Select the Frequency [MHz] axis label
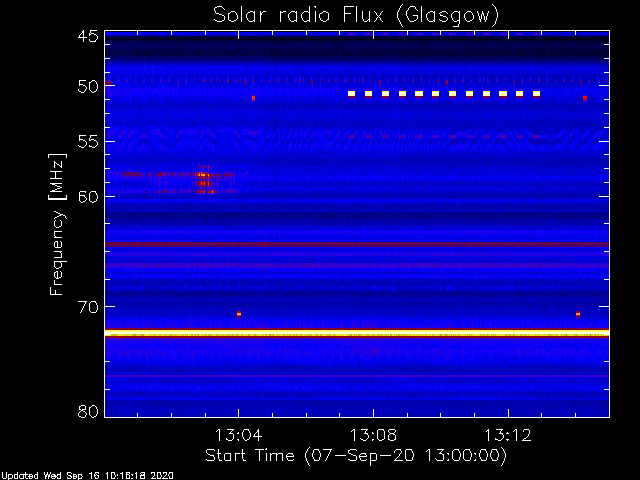The height and width of the screenshot is (480, 640). [57, 224]
